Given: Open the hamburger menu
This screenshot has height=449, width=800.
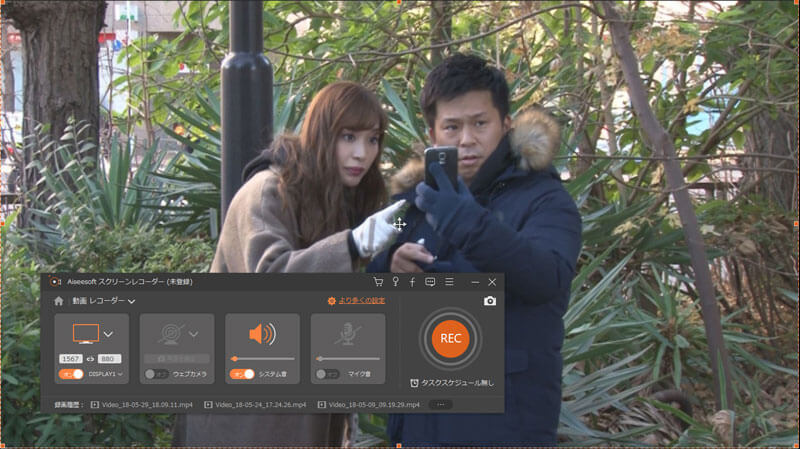Looking at the screenshot, I should tap(450, 282).
